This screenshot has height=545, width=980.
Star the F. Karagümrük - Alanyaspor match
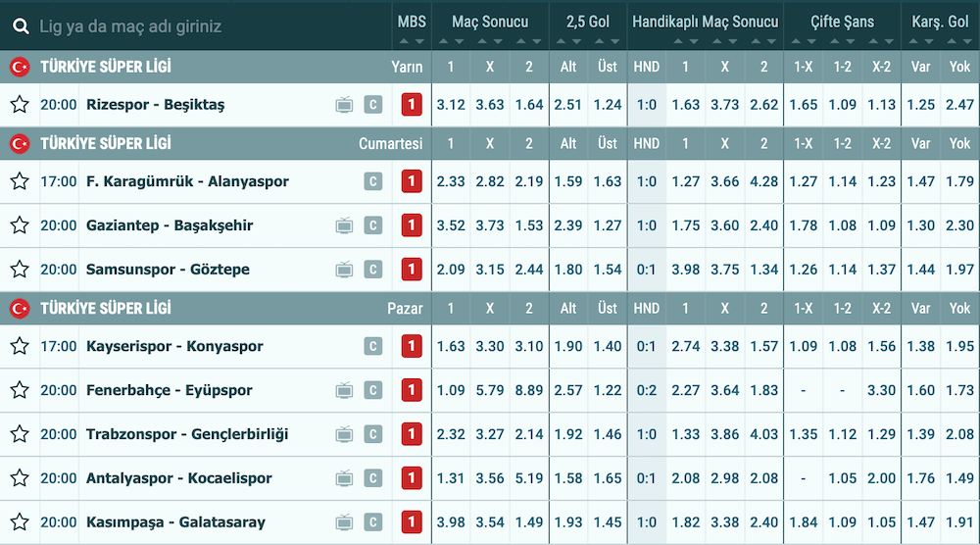(20, 181)
